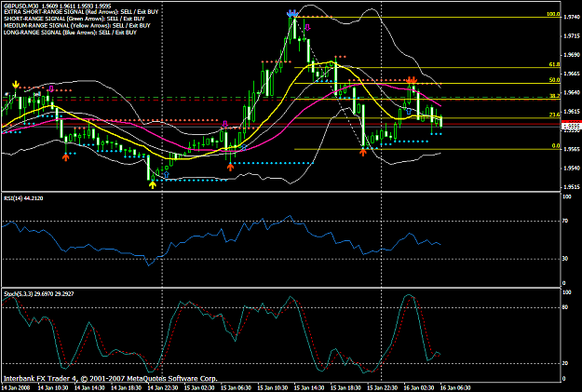This screenshot has width=582, height=392.
Task: Click the orange up arrow at the start of the long cyan dotted line
Action: [x=231, y=167]
